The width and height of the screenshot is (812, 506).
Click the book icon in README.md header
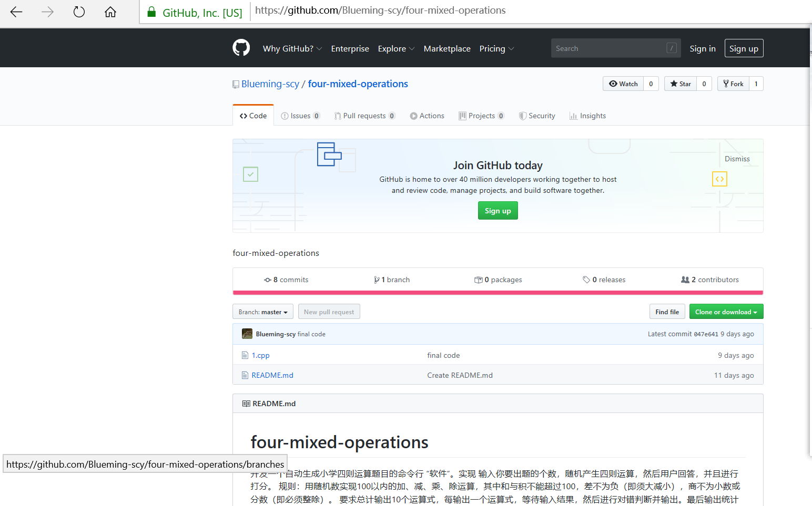(x=246, y=404)
